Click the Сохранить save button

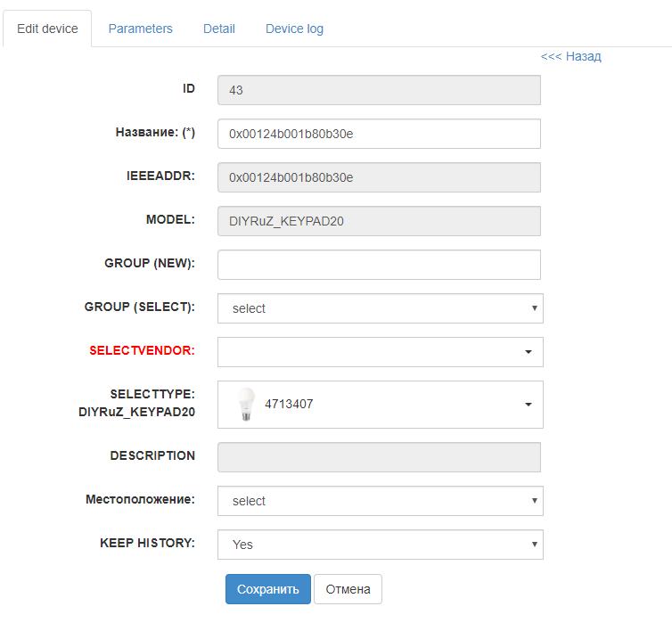(267, 589)
